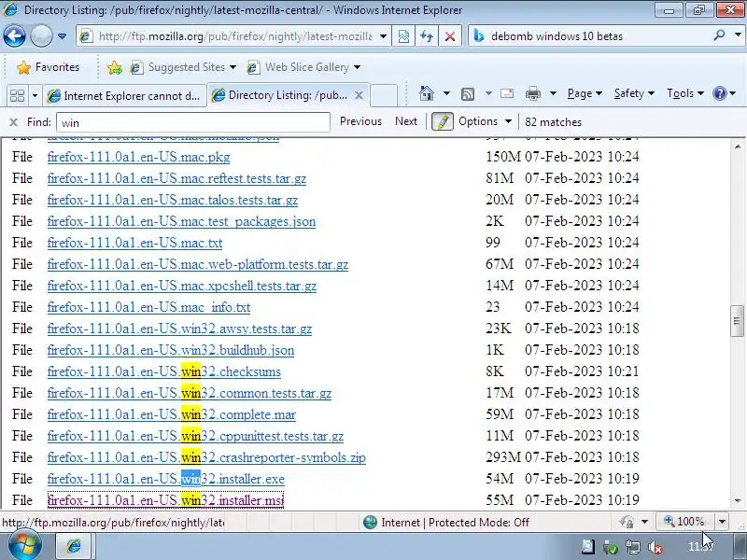Go to the Home page icon
This screenshot has width=747, height=560.
pos(427,93)
